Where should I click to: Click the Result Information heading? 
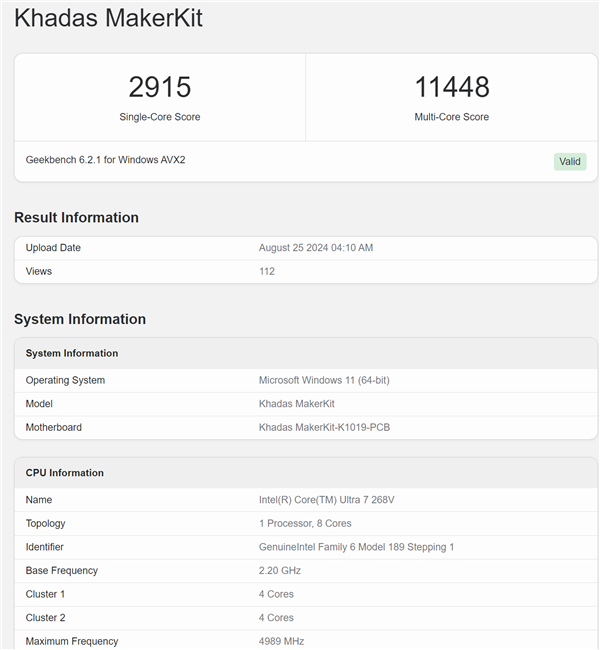point(76,218)
